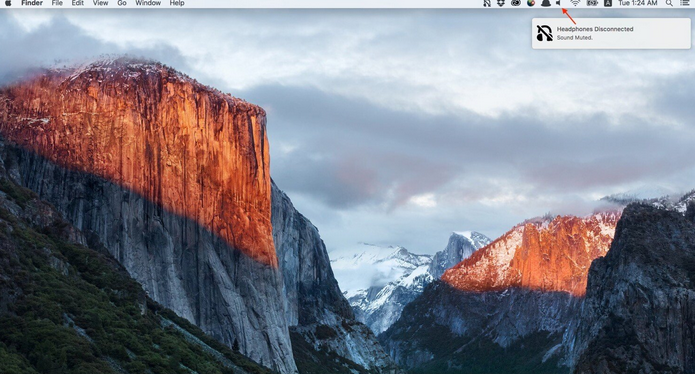Open the Wi-Fi status menu
The image size is (695, 374).
[575, 3]
